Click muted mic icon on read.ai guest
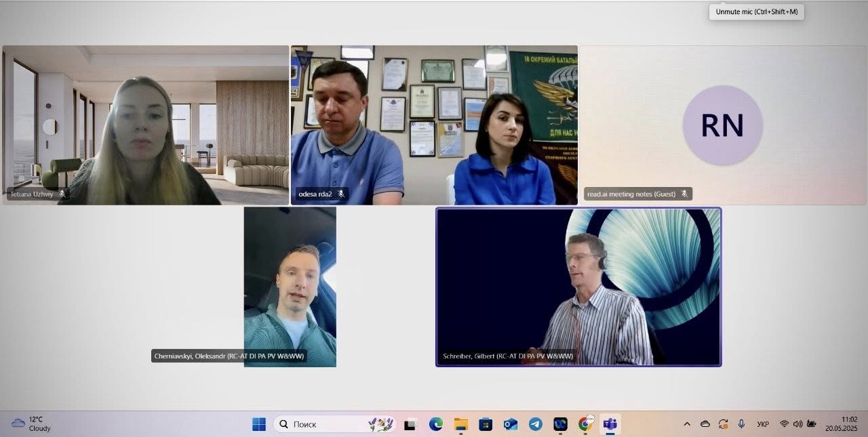The image size is (868, 437). tap(684, 194)
